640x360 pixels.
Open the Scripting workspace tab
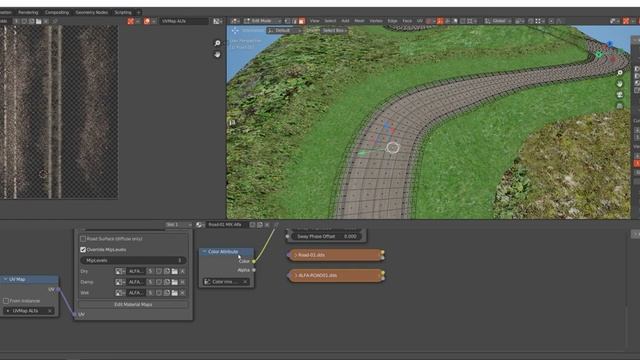coord(122,12)
